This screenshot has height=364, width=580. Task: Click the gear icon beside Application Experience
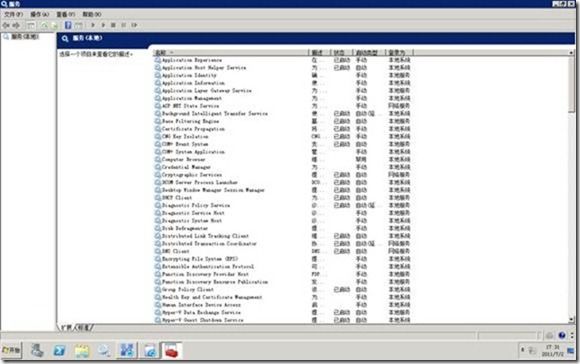tap(158, 60)
